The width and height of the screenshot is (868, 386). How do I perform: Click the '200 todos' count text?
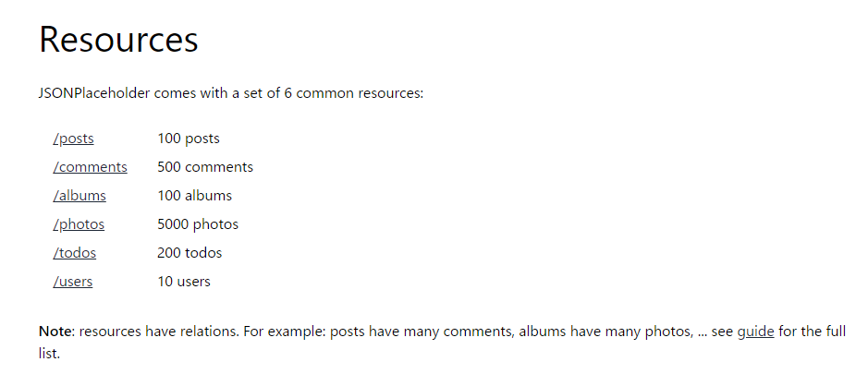(x=189, y=253)
